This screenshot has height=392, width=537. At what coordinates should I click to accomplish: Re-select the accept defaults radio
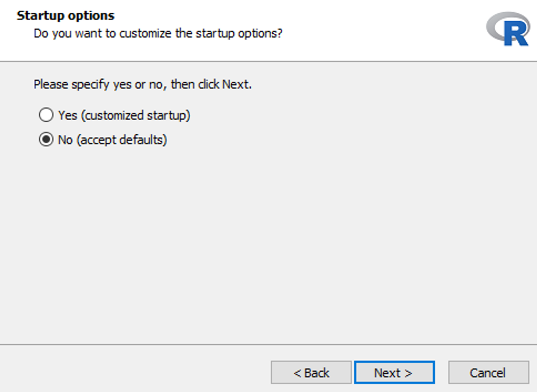pos(46,139)
